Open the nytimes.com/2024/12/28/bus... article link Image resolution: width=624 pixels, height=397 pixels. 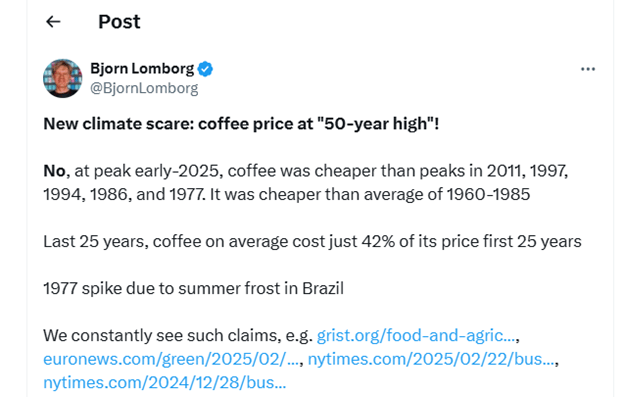tap(164, 382)
